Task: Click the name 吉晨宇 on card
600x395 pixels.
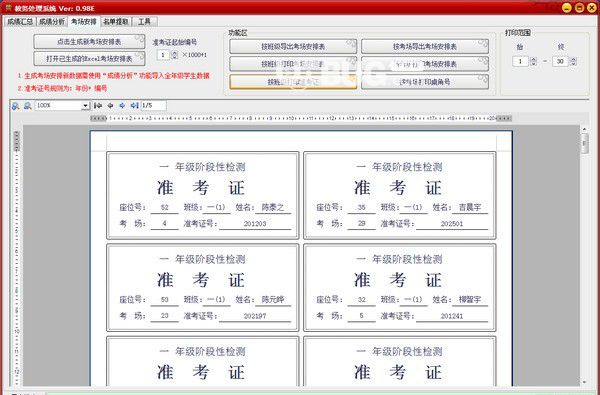Action: 470,207
